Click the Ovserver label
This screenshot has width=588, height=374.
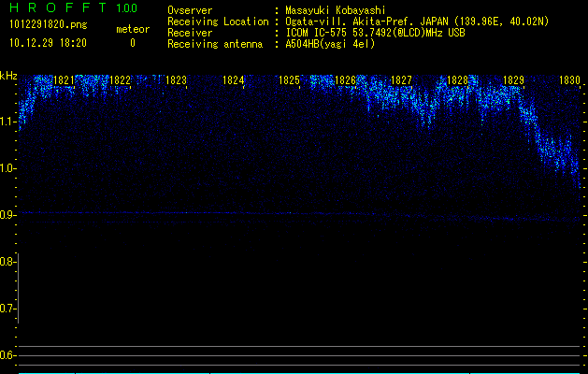pos(190,10)
